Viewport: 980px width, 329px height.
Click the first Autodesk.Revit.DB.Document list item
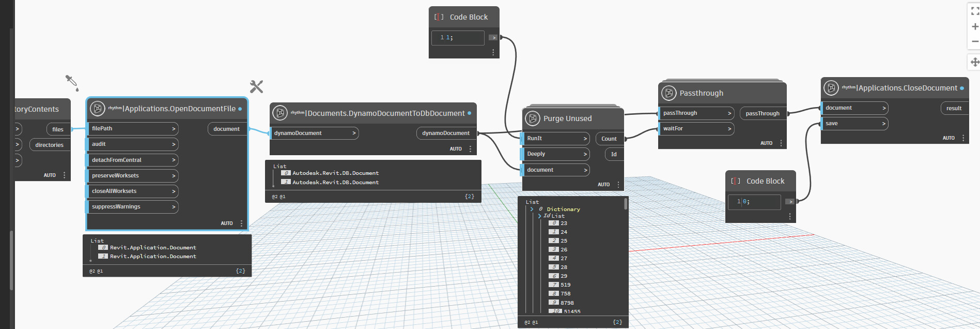tap(335, 173)
